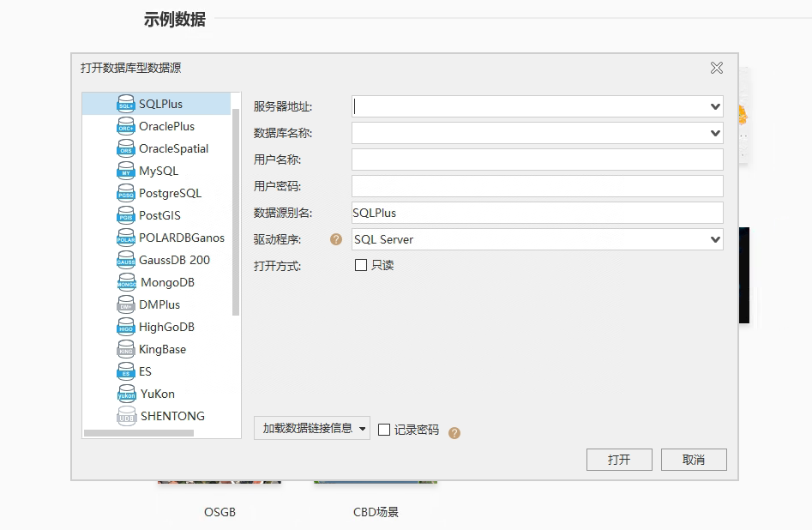Viewport: 812px width, 530px height.
Task: Open help icon beside 驱动程序 label
Action: click(x=336, y=239)
